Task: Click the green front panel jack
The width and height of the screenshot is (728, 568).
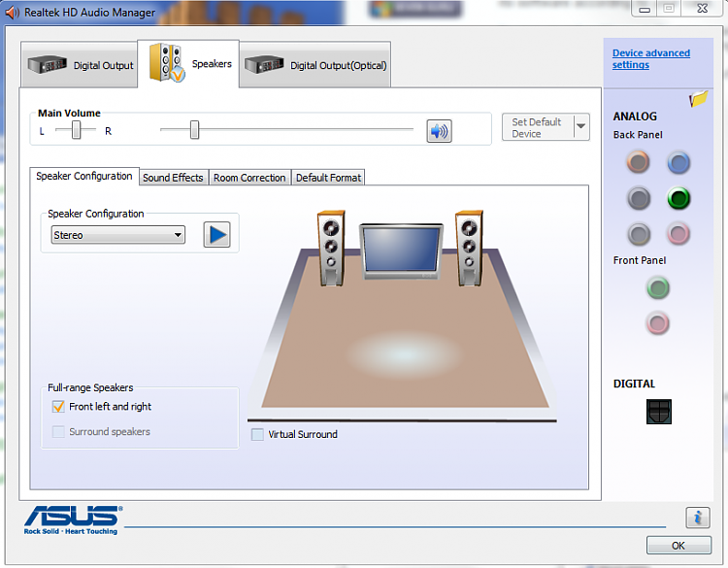Action: [658, 287]
